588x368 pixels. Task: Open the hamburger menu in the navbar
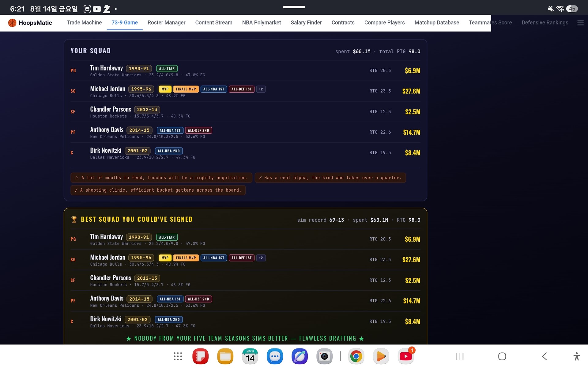pyautogui.click(x=580, y=23)
